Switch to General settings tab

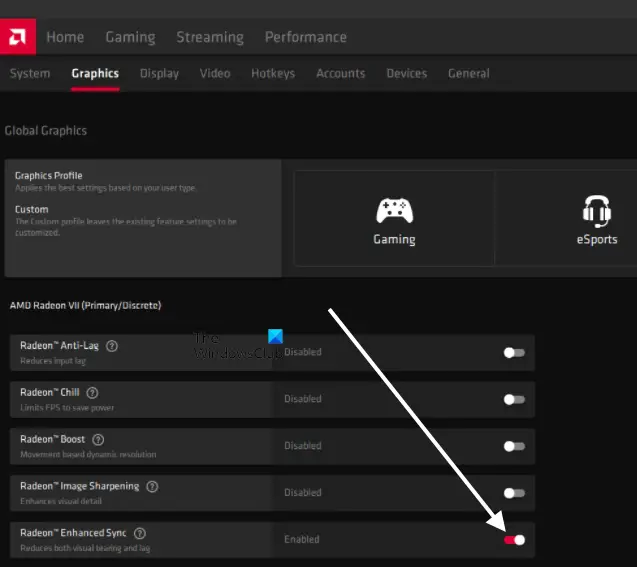(x=469, y=73)
